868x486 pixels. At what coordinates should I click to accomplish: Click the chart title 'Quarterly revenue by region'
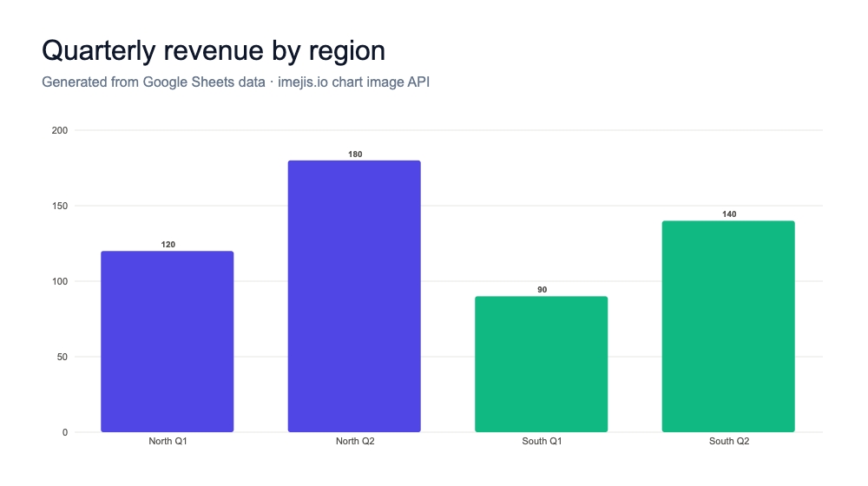point(214,51)
